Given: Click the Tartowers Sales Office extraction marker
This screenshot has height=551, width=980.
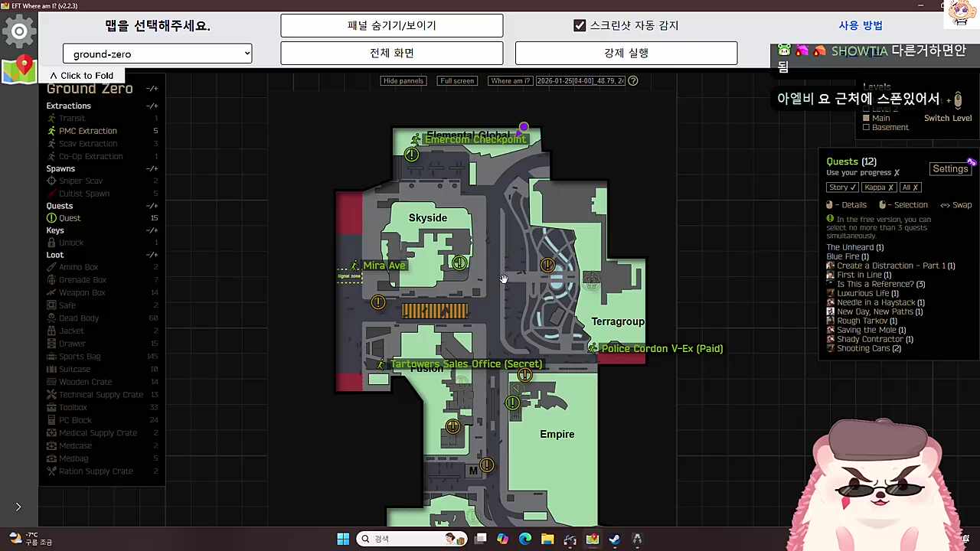Looking at the screenshot, I should click(x=382, y=364).
